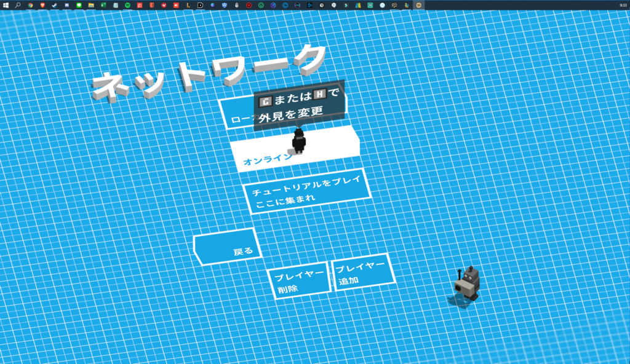Click the G key hint icon
The height and width of the screenshot is (364, 630).
tap(265, 100)
